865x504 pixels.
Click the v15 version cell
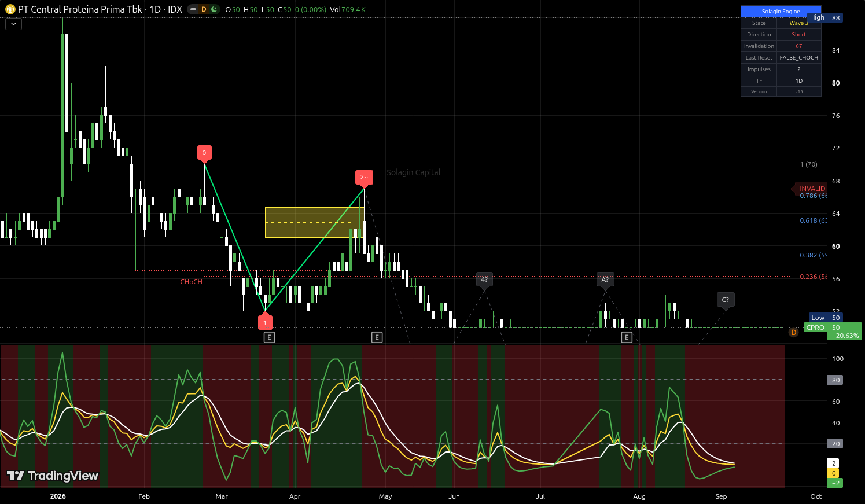coord(799,91)
